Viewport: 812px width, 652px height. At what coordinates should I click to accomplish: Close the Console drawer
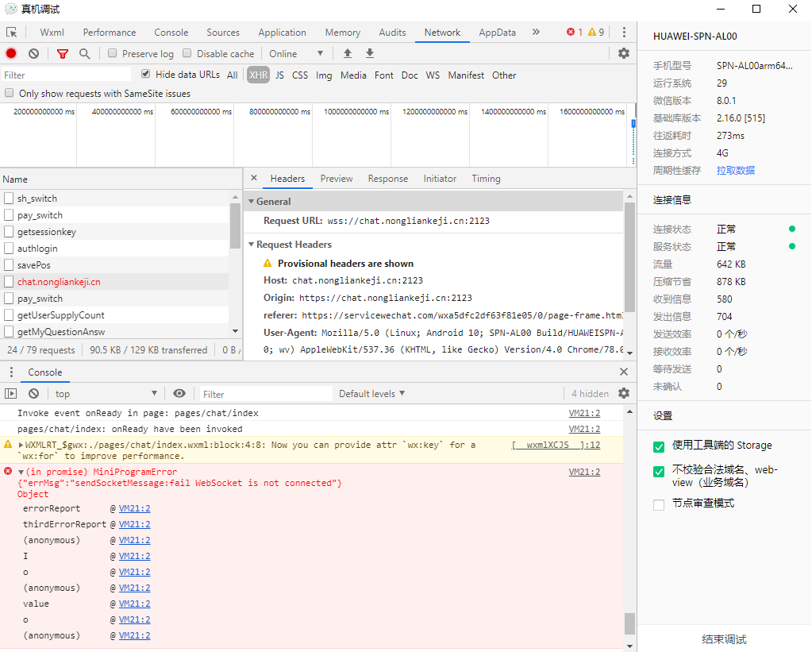pos(624,372)
